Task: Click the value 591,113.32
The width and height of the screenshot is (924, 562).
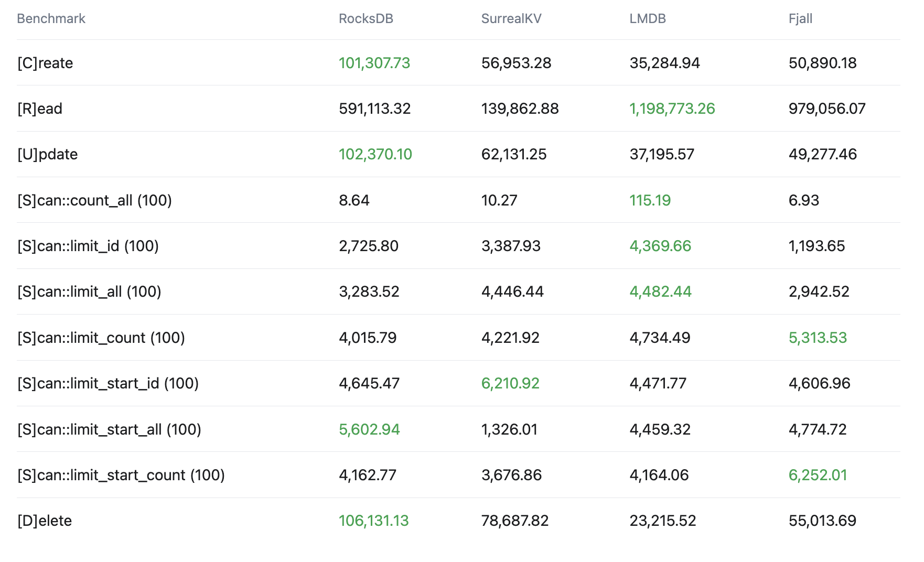Action: (x=375, y=109)
